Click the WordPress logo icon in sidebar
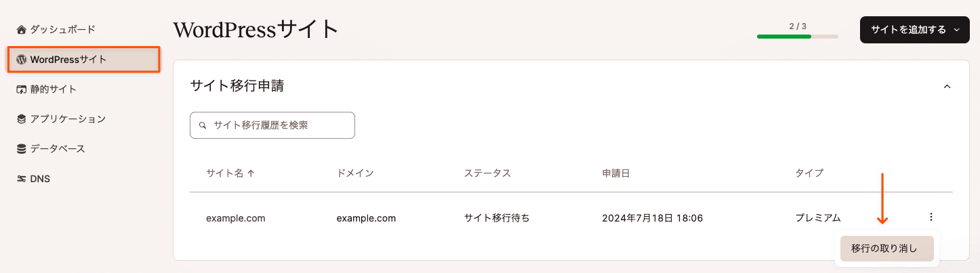 pyautogui.click(x=22, y=60)
